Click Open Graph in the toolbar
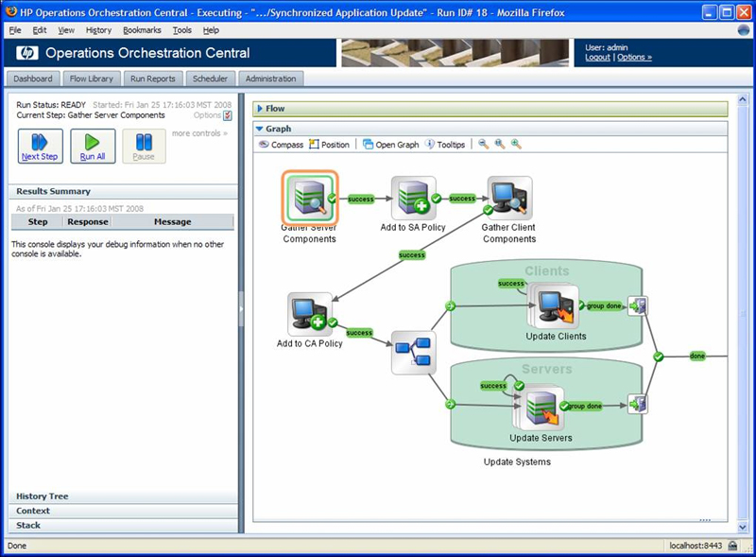Viewport: 756px width, 557px height. tap(391, 145)
